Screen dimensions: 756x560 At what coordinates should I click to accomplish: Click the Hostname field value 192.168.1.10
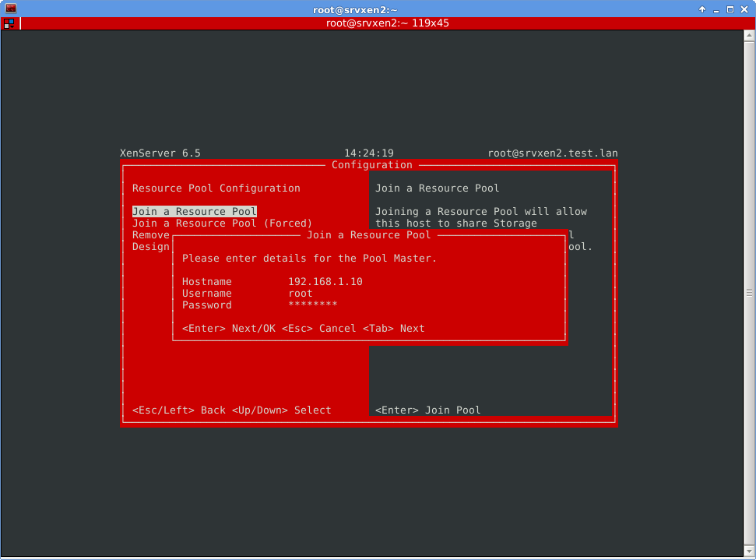[x=325, y=282]
